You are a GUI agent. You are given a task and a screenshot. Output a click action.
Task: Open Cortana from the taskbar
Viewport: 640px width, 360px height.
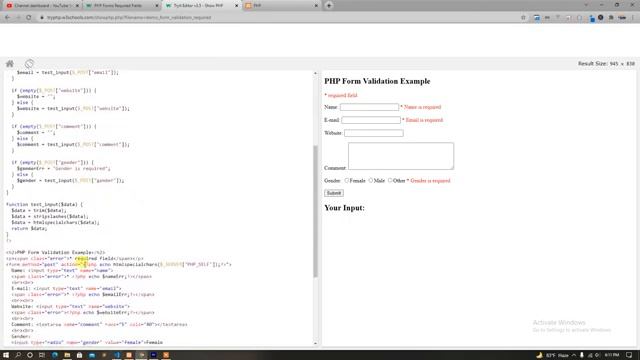[x=30, y=355]
